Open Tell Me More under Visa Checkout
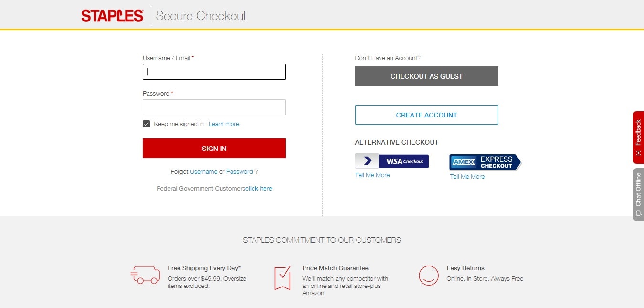The image size is (644, 308). 372,175
